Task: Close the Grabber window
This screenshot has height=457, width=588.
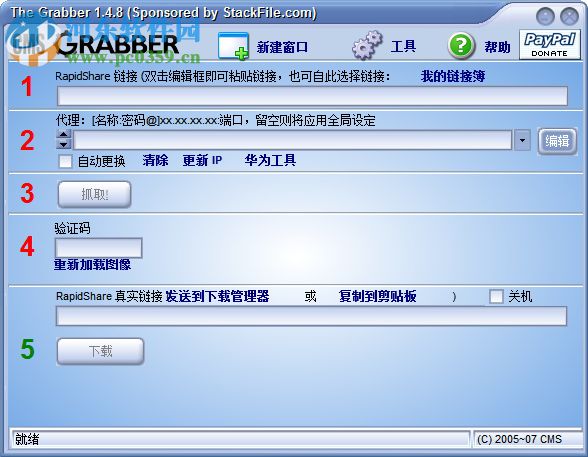Action: [569, 16]
